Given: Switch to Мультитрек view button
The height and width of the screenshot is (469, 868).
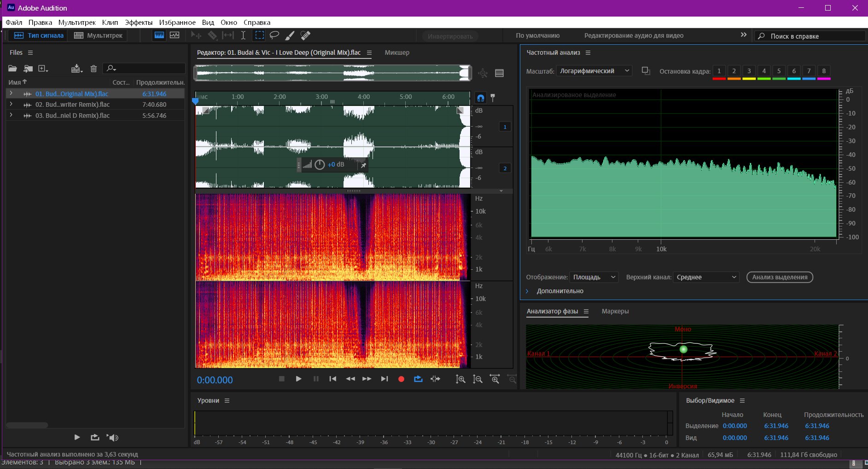Looking at the screenshot, I should coord(98,35).
